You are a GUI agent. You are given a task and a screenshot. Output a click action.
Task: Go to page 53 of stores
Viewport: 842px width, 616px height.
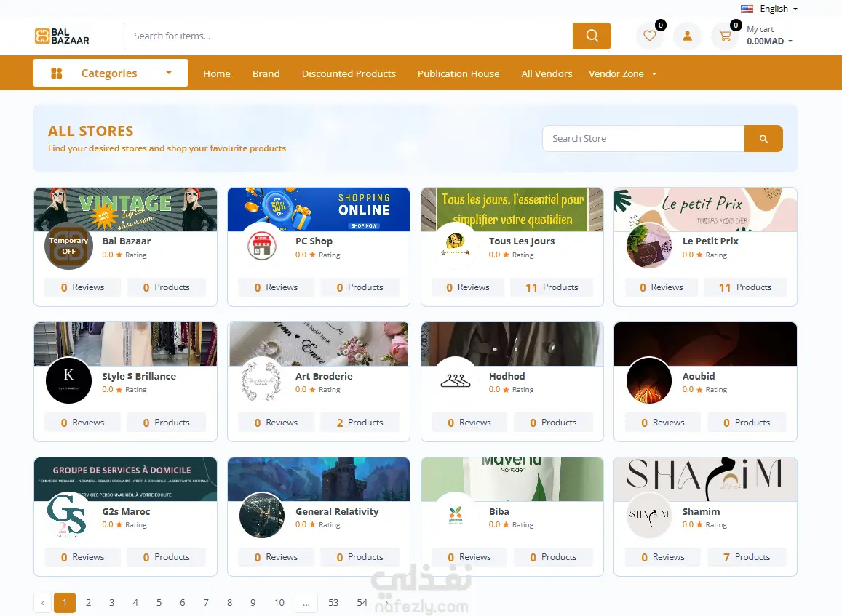(x=333, y=603)
